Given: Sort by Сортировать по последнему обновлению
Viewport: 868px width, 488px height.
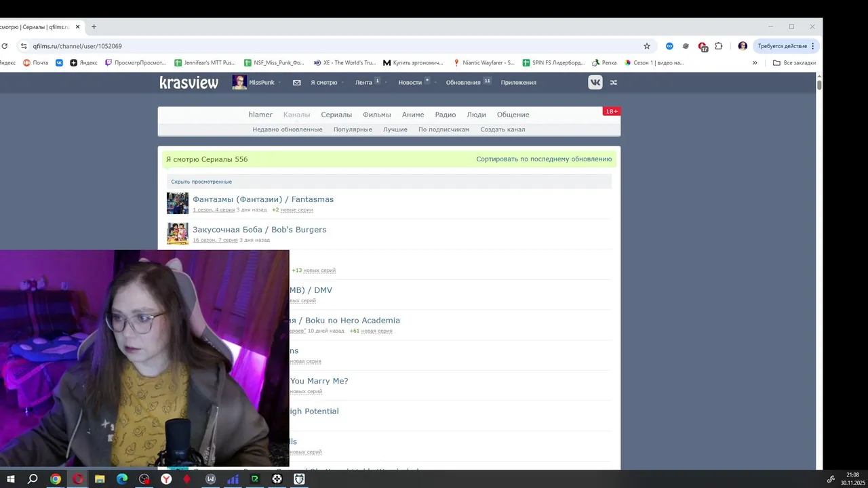Looking at the screenshot, I should (544, 159).
